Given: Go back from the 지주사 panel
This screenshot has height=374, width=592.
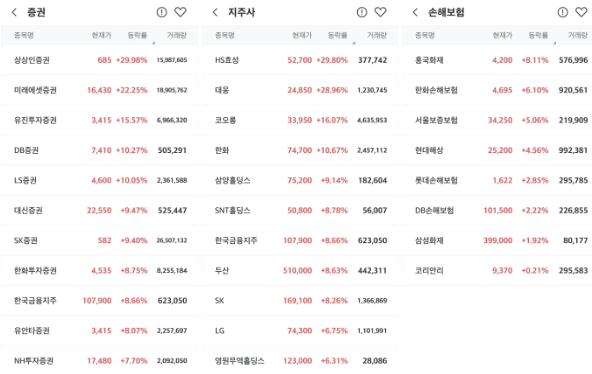Looking at the screenshot, I should (x=215, y=12).
